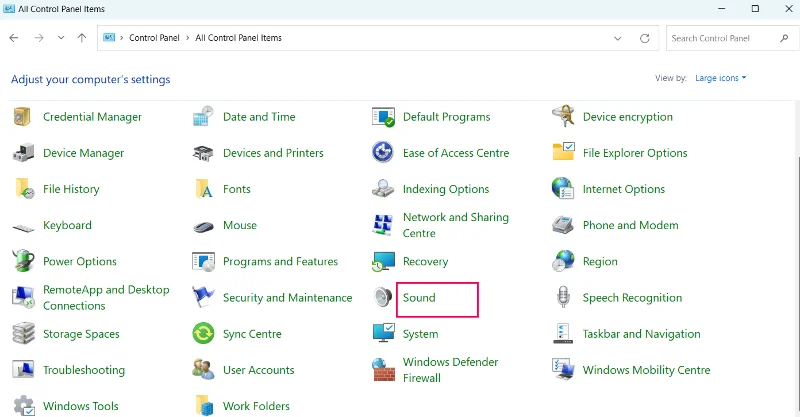Click the address bar computer icon
800x417 pixels.
coord(109,37)
